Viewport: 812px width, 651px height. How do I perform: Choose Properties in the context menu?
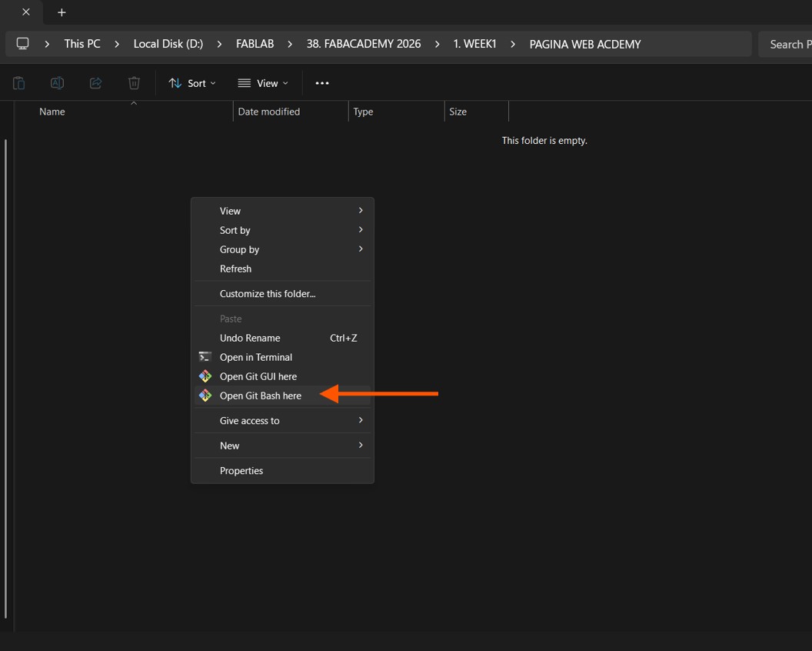coord(241,471)
